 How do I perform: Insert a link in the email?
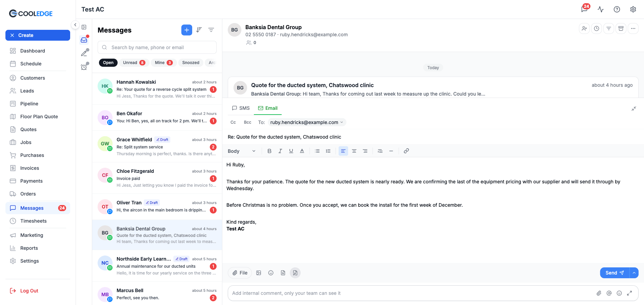(406, 151)
